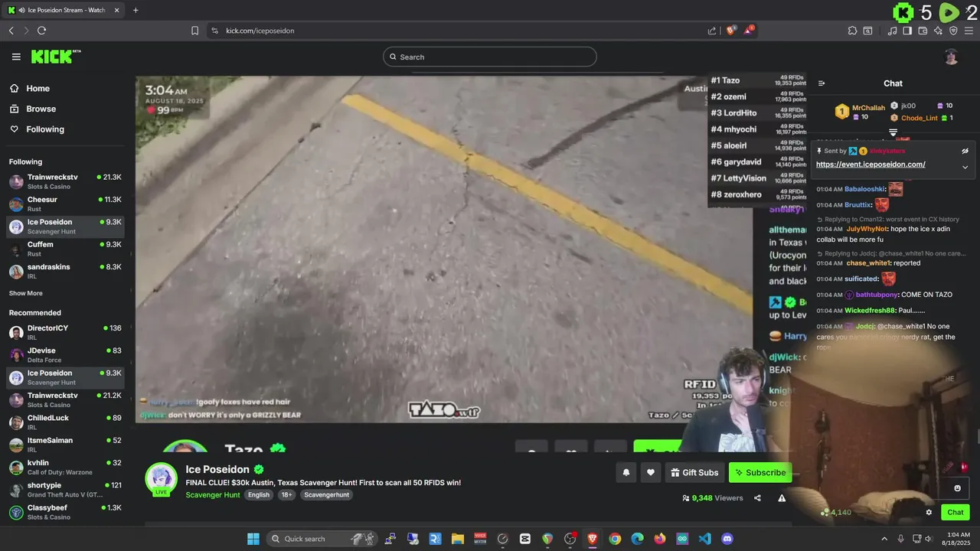Image resolution: width=980 pixels, height=551 pixels.
Task: Collapse the chat panel
Action: click(822, 83)
